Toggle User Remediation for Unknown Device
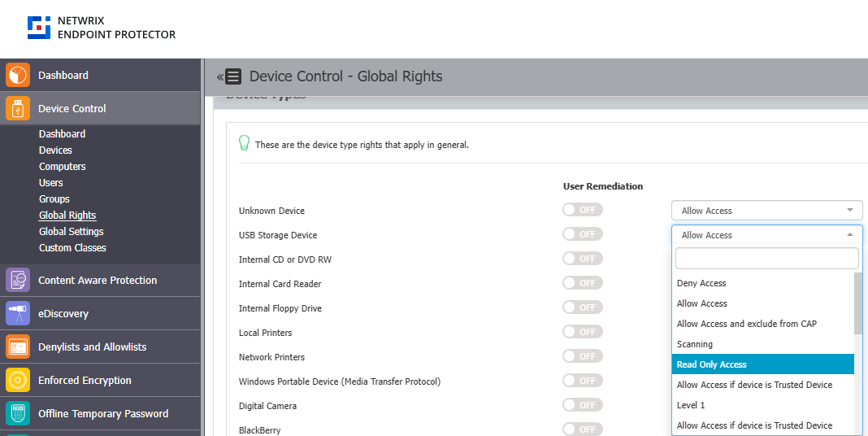The image size is (868, 436). click(583, 210)
